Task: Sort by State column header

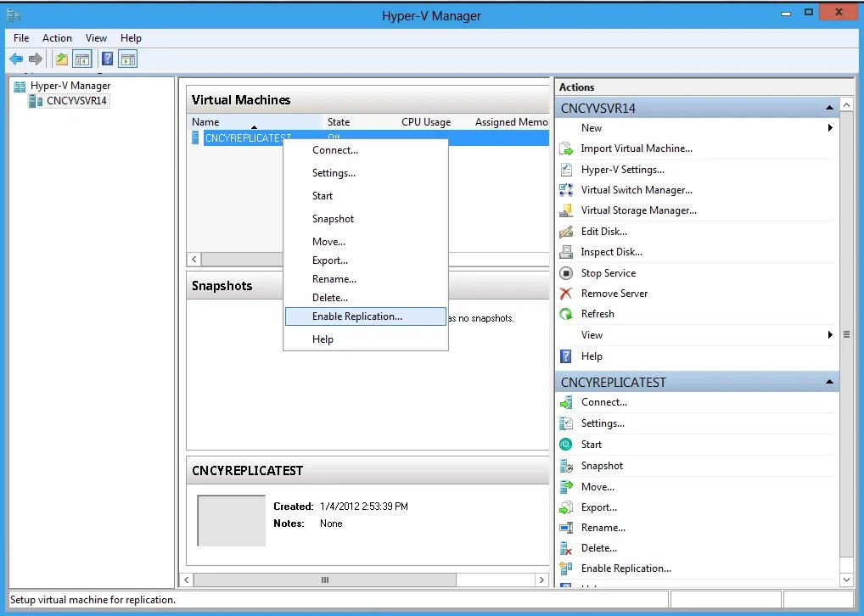Action: tap(360, 122)
